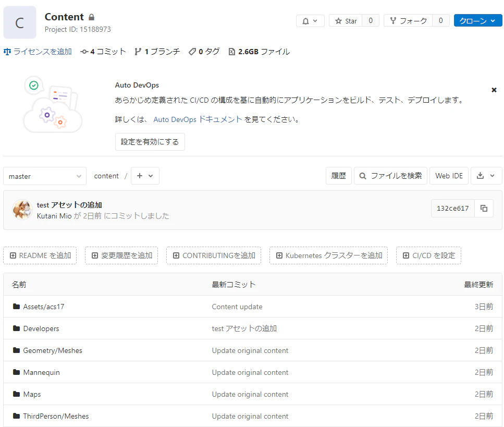Star the Content project

coord(346,21)
